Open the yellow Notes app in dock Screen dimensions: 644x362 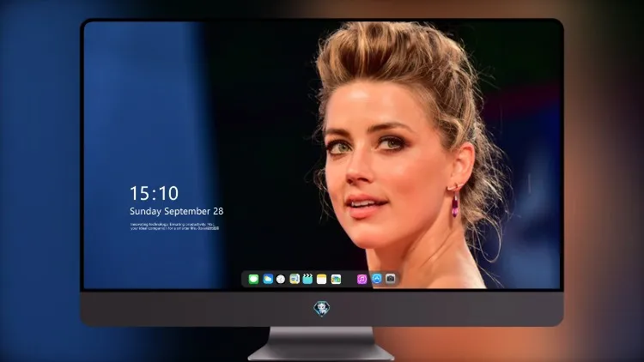coord(322,279)
